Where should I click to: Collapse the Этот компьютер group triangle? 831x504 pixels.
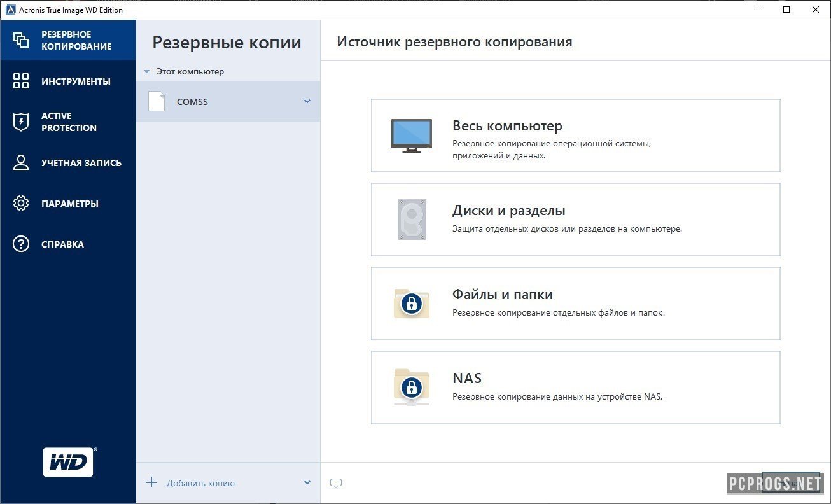click(x=146, y=72)
